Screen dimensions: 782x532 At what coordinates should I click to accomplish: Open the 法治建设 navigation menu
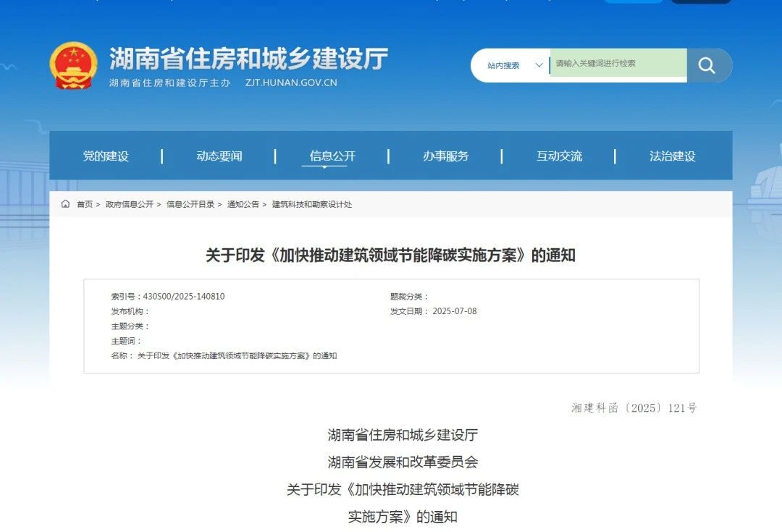click(672, 156)
